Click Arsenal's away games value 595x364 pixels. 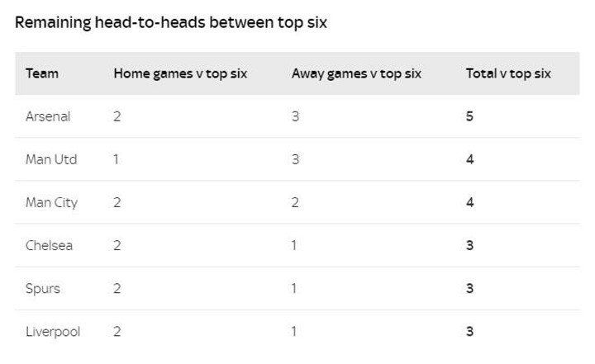coord(295,116)
